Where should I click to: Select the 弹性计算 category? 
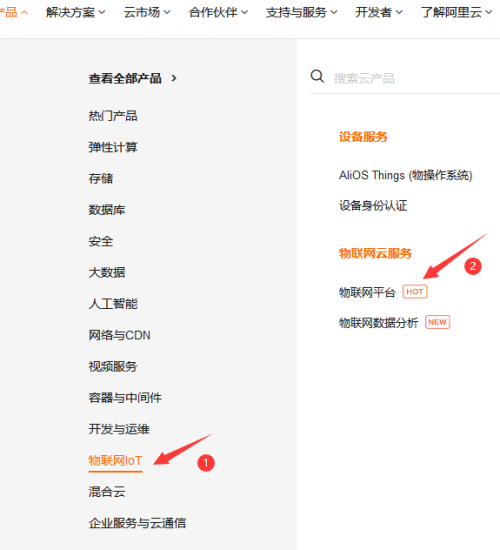point(113,147)
